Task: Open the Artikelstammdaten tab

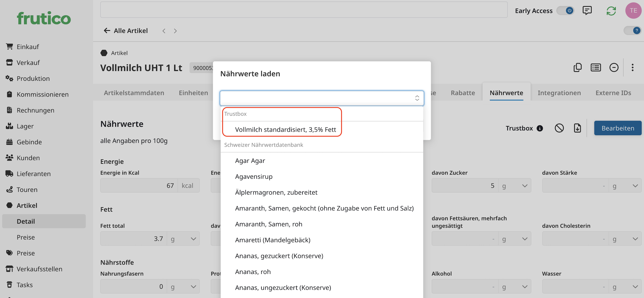Action: pyautogui.click(x=134, y=93)
